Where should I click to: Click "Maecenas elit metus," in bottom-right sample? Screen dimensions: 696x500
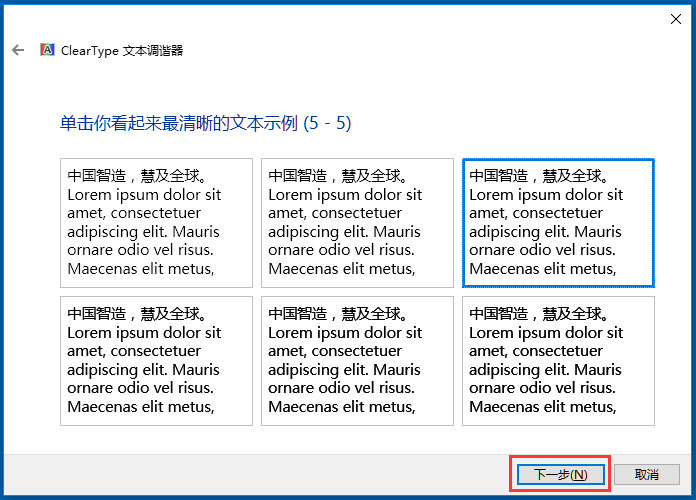coord(542,407)
